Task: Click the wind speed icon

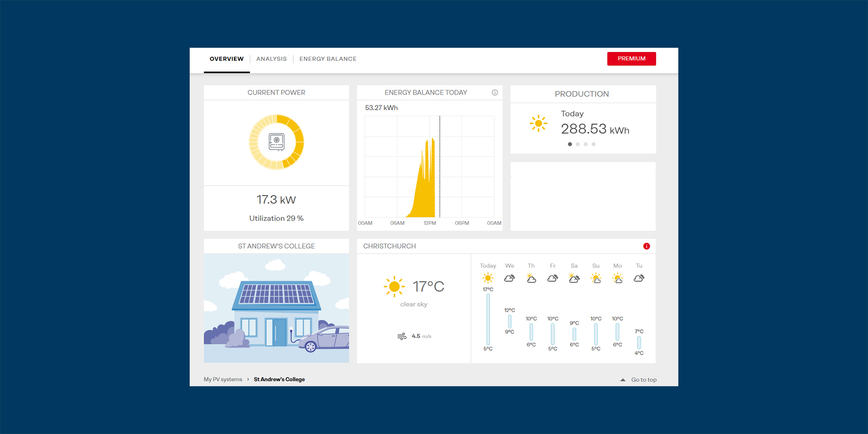Action: tap(402, 336)
